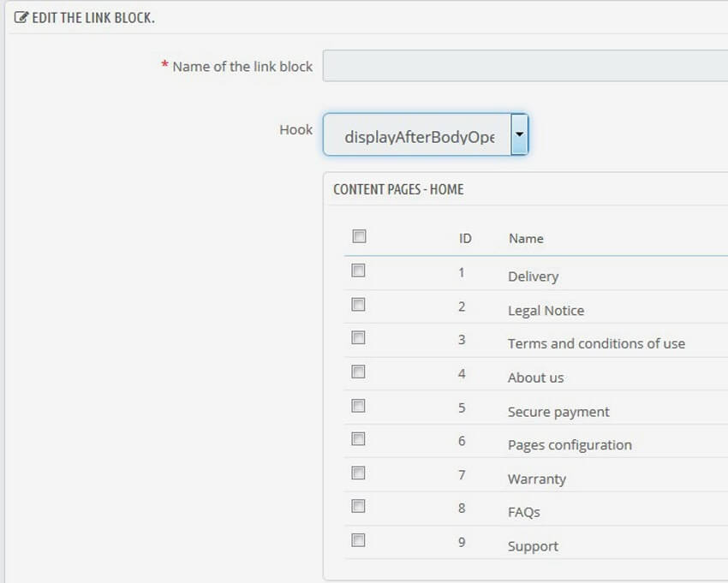Screen dimensions: 728x583
Task: Check the Pages configuration checkbox
Action: tap(359, 440)
